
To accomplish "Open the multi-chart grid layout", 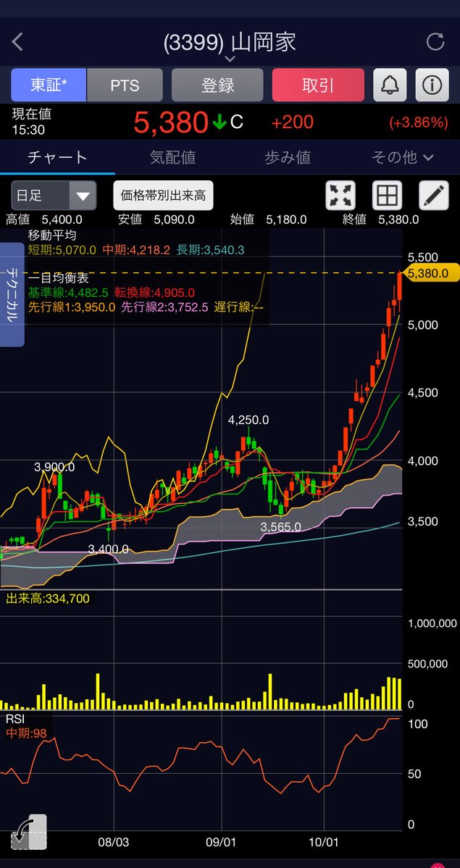I will (387, 195).
